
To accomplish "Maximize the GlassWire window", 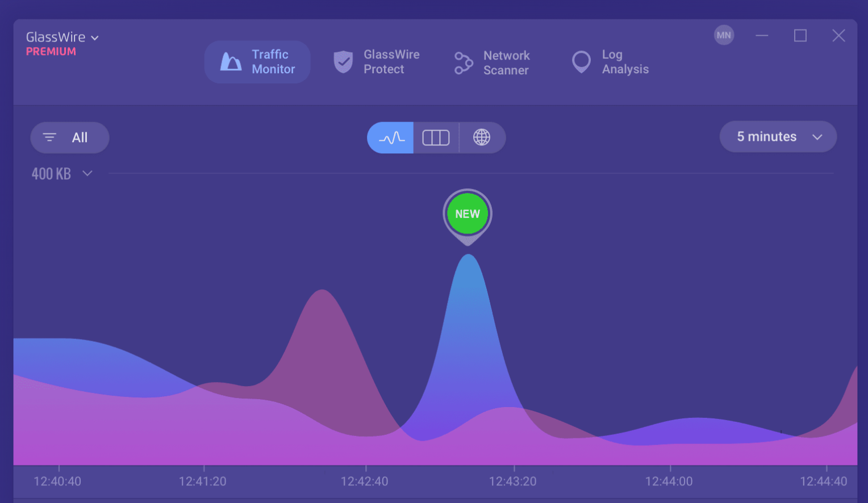I will click(x=800, y=35).
